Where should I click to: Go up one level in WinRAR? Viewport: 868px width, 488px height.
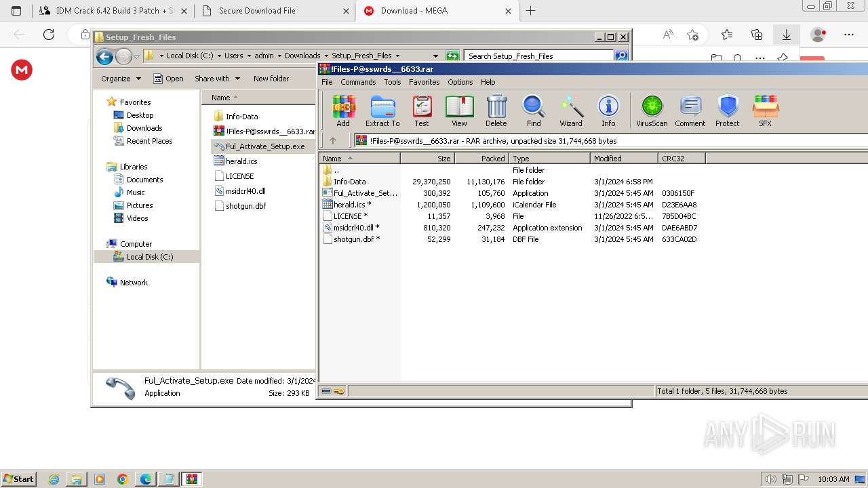pos(333,140)
